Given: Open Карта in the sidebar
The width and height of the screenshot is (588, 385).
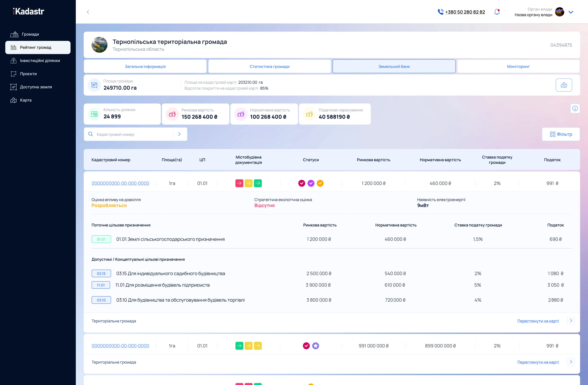Looking at the screenshot, I should 26,100.
